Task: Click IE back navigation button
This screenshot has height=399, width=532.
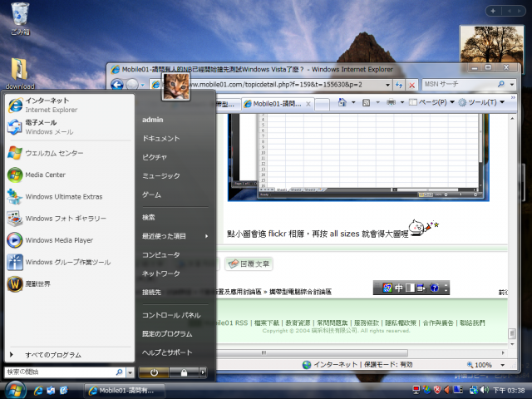Action: pos(117,84)
